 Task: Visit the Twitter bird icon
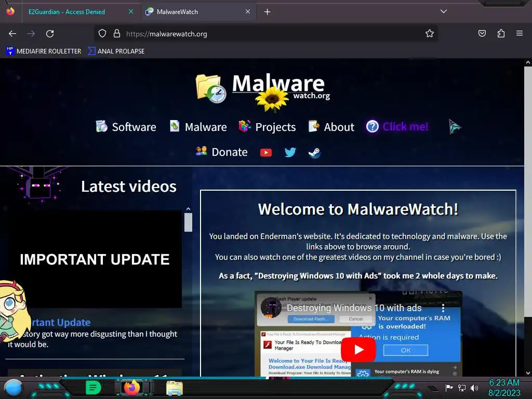pos(290,152)
